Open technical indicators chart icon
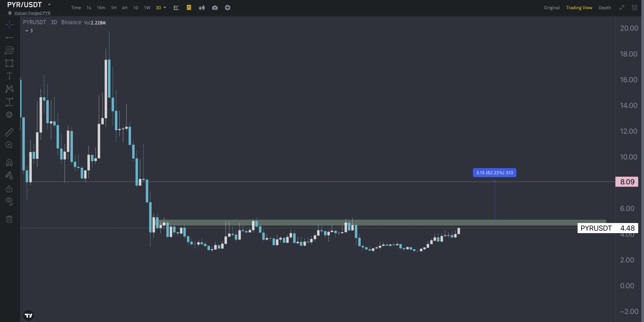This screenshot has width=644, height=322. [176, 8]
